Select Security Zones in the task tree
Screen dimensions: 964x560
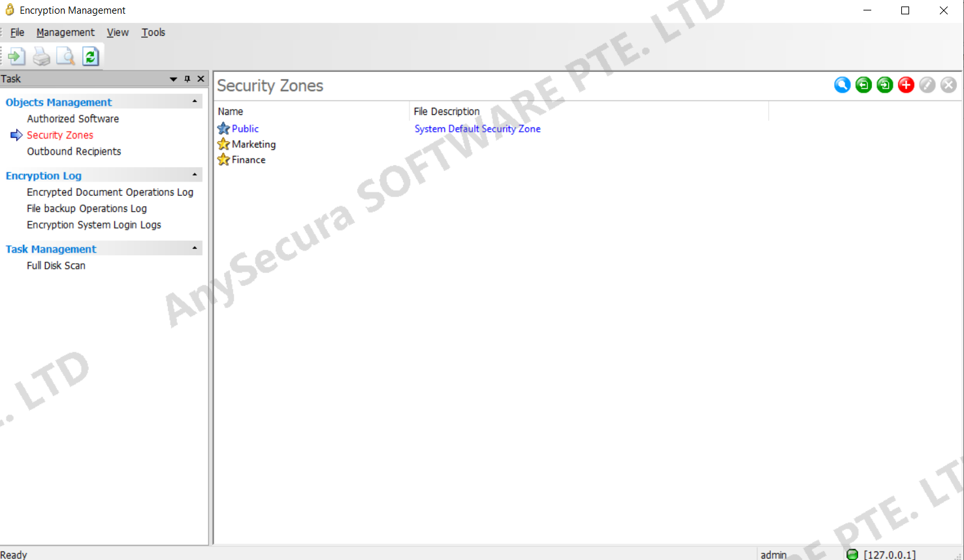click(60, 135)
